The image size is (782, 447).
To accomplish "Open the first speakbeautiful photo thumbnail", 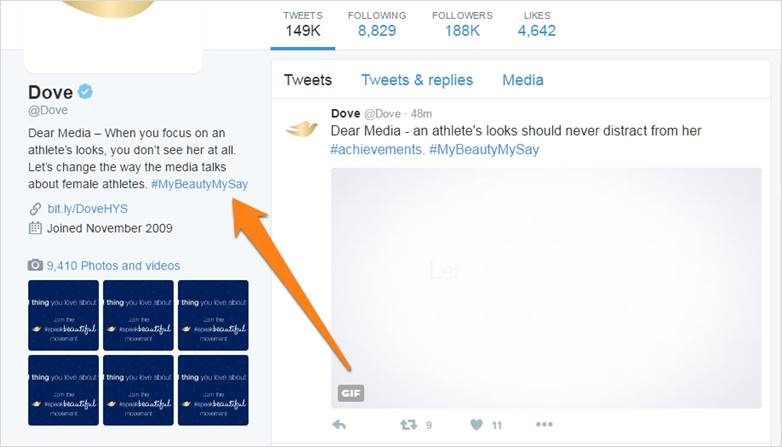I will pyautogui.click(x=63, y=315).
